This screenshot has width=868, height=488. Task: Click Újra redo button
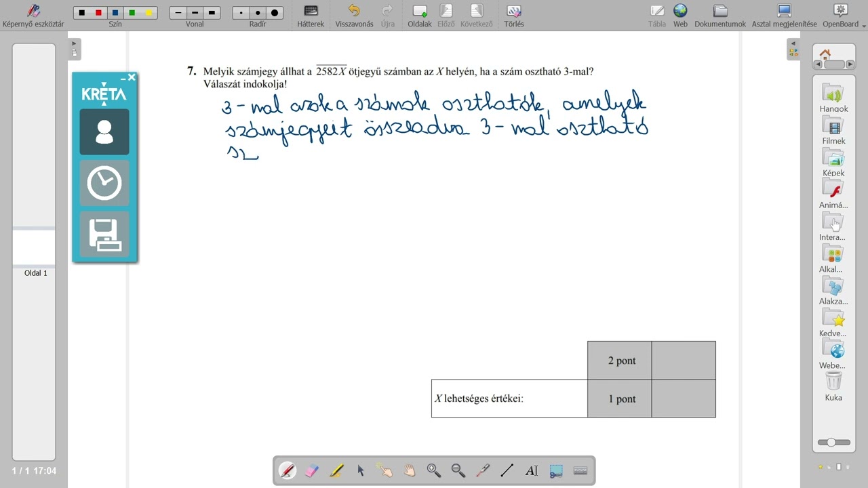[x=388, y=16]
